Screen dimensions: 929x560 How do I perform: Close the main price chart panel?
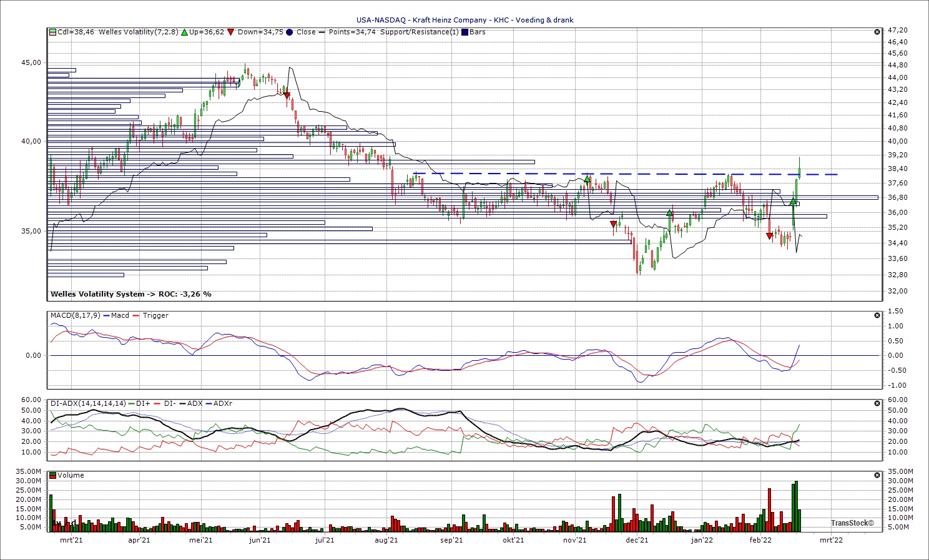[877, 31]
